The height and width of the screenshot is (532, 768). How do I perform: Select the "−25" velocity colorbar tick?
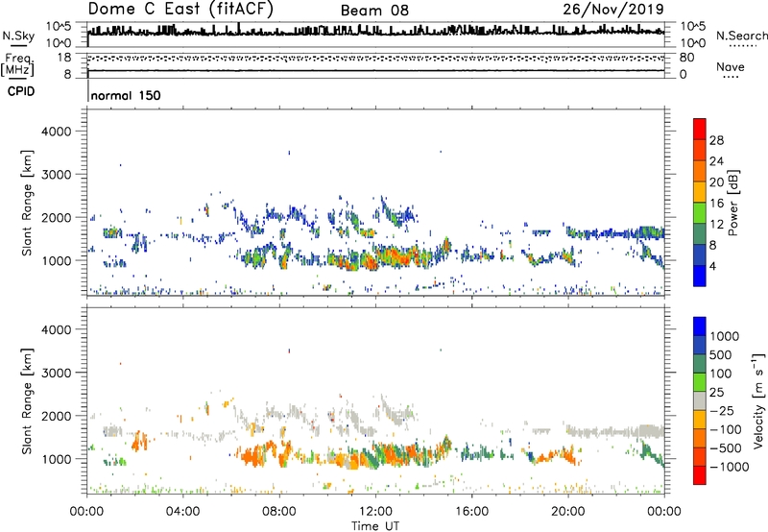point(721,410)
